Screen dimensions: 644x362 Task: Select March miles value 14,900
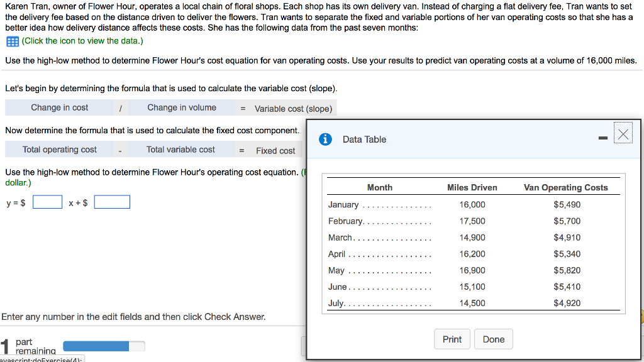[x=472, y=238]
